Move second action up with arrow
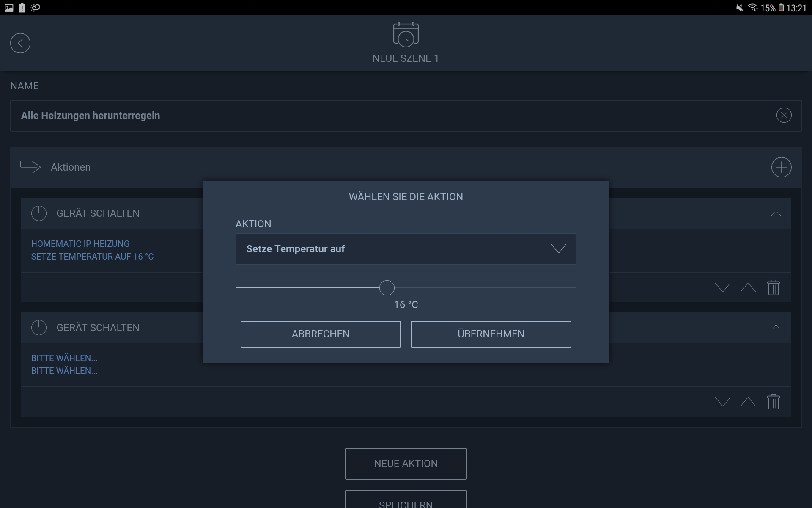This screenshot has height=508, width=812. tap(748, 402)
